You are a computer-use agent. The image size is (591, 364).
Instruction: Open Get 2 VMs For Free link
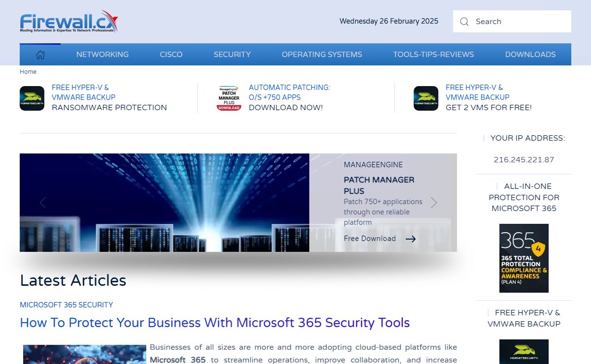489,97
